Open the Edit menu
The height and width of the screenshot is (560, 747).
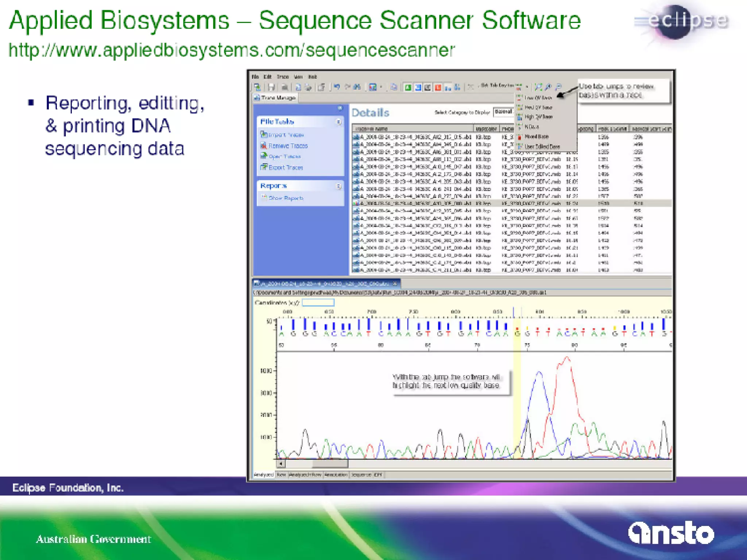click(x=268, y=77)
